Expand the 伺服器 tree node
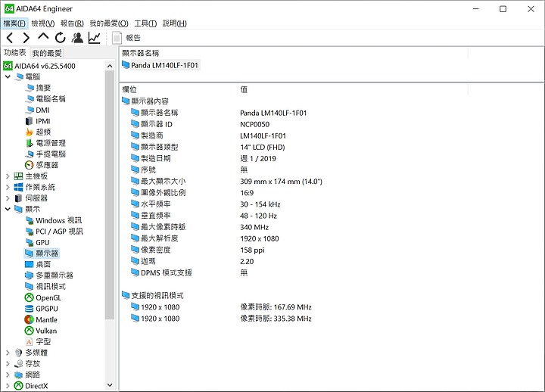 8,198
